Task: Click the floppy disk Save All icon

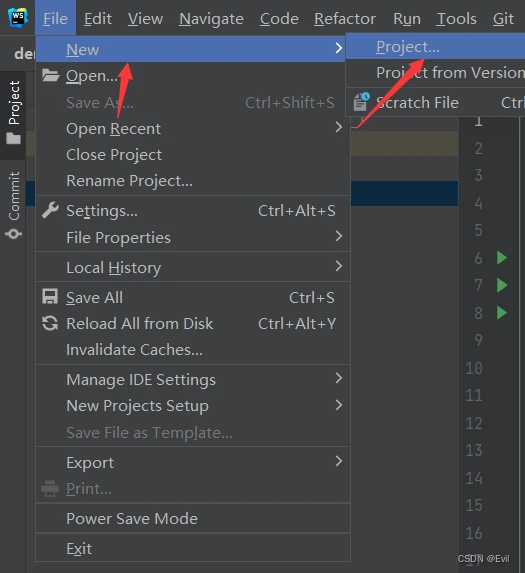Action: click(50, 297)
